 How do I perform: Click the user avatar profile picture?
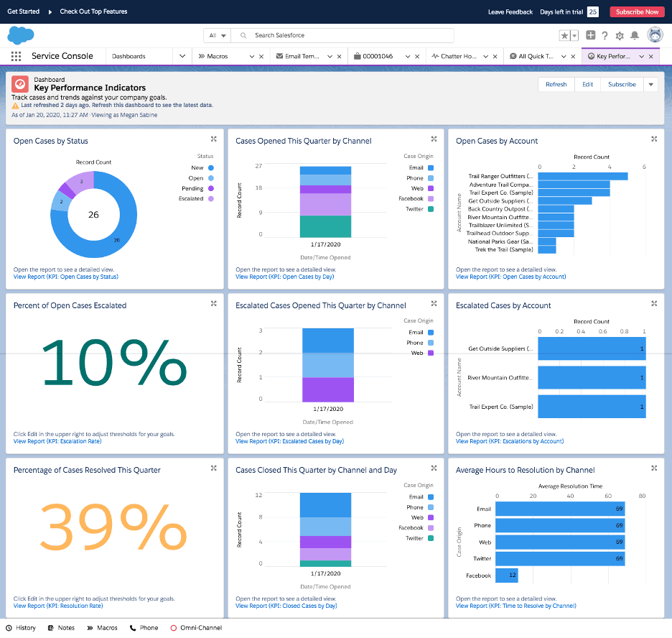click(654, 36)
